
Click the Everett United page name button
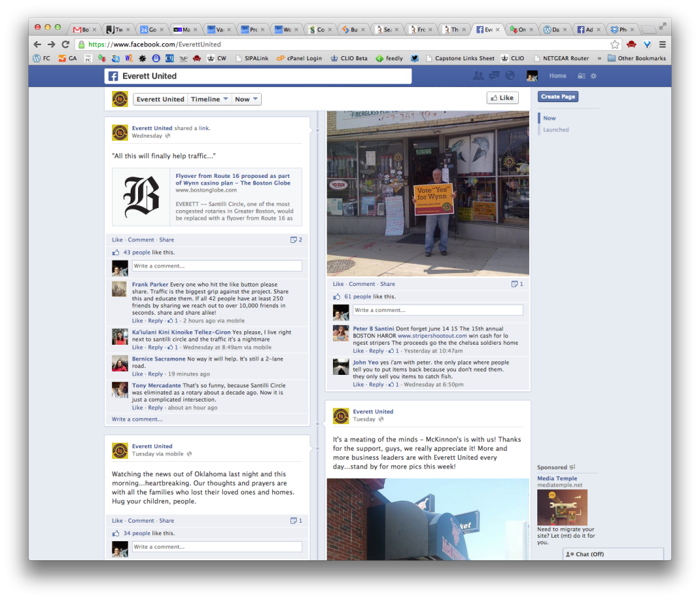pos(160,99)
